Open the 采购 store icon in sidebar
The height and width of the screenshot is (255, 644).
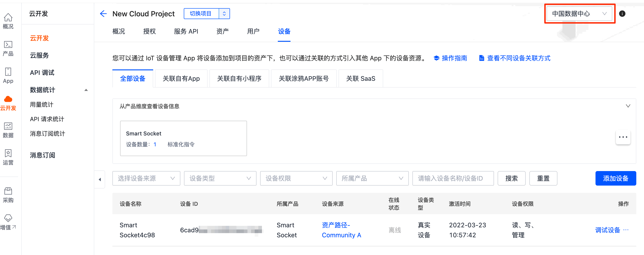8,191
